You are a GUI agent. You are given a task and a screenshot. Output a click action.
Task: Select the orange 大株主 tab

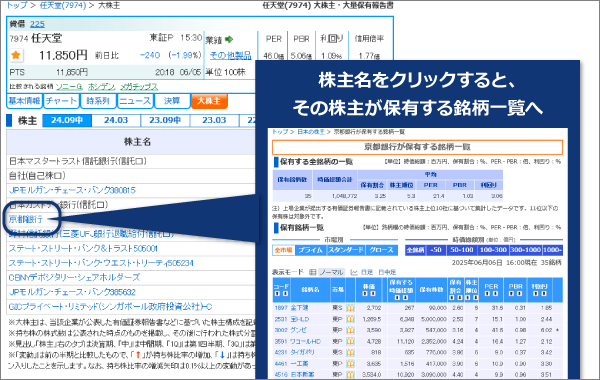pos(209,101)
